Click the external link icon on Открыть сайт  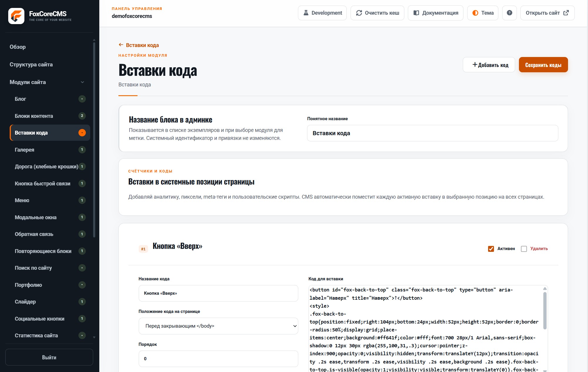[x=566, y=13]
